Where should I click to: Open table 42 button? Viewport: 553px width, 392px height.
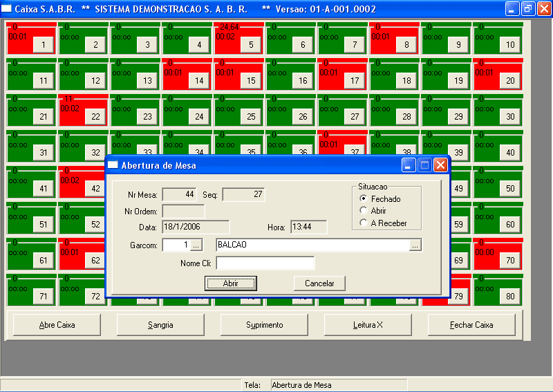(95, 189)
